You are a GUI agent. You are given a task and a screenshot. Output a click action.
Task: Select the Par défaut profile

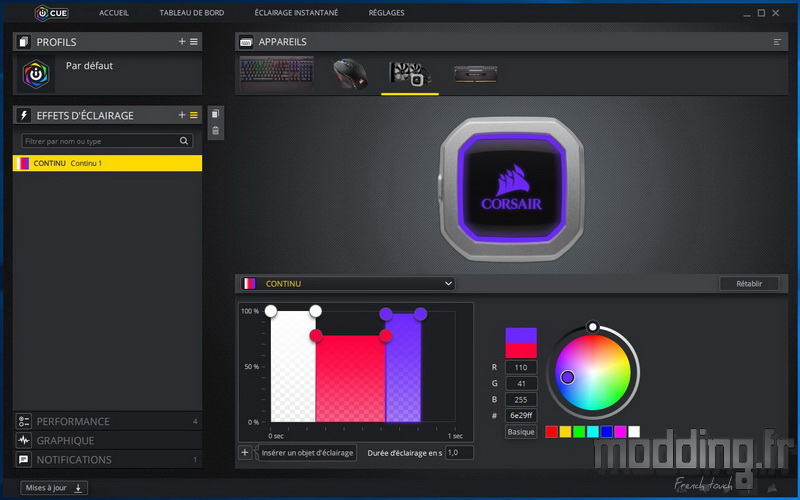pos(107,74)
